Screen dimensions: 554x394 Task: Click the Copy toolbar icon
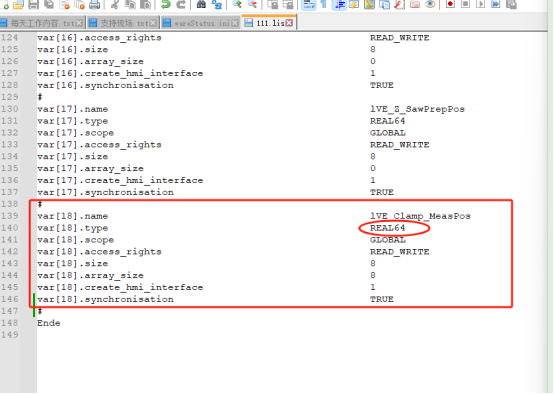pyautogui.click(x=130, y=4)
